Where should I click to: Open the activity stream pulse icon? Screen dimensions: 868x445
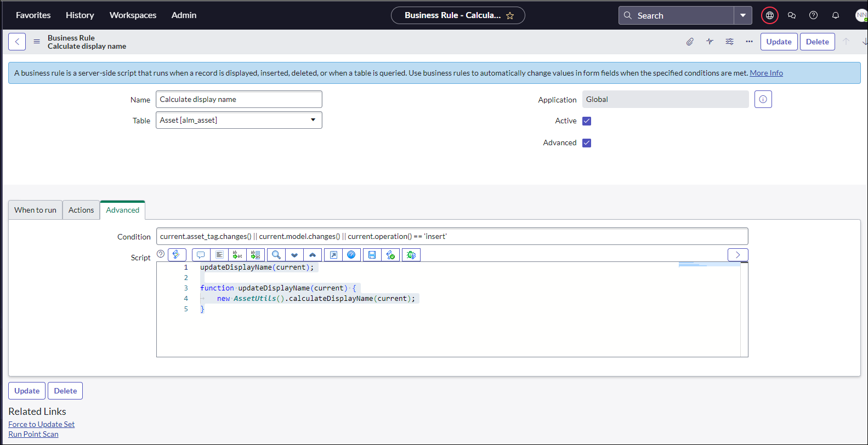pos(710,42)
